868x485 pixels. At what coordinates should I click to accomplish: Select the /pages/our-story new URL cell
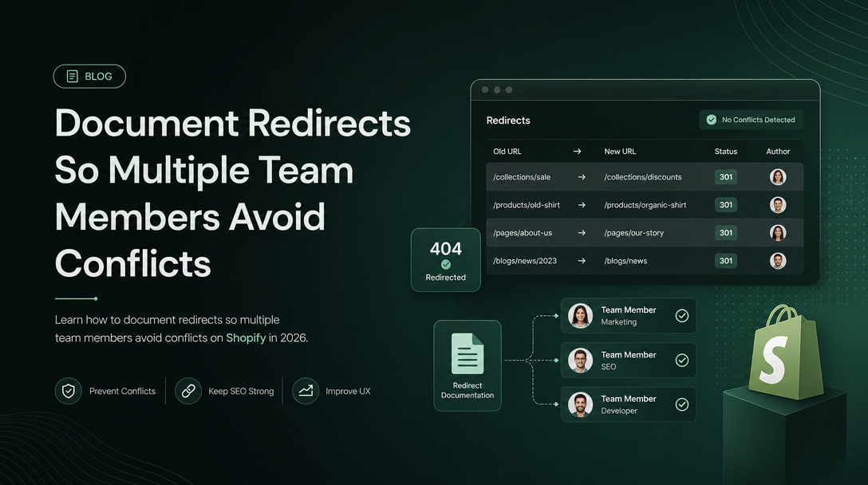pyautogui.click(x=633, y=233)
